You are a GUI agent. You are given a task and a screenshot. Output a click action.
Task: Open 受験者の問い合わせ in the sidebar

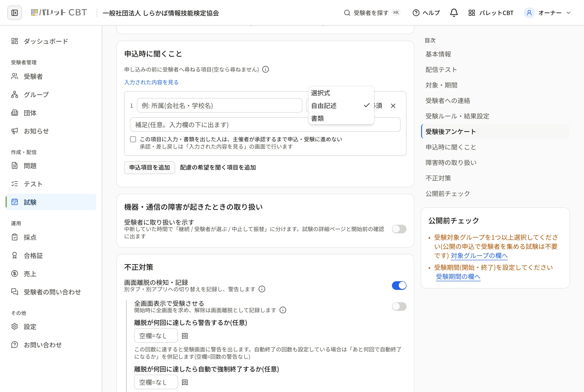pos(51,292)
